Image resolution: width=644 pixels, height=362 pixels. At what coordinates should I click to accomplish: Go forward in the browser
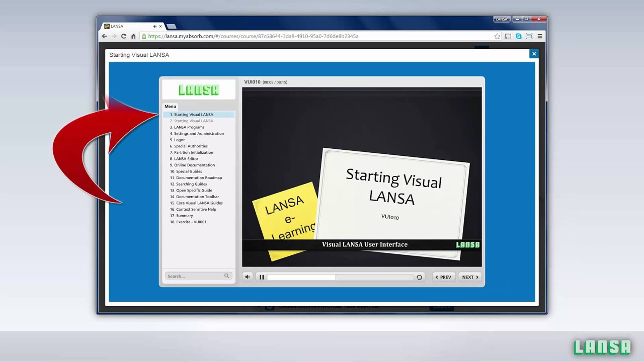pos(114,36)
